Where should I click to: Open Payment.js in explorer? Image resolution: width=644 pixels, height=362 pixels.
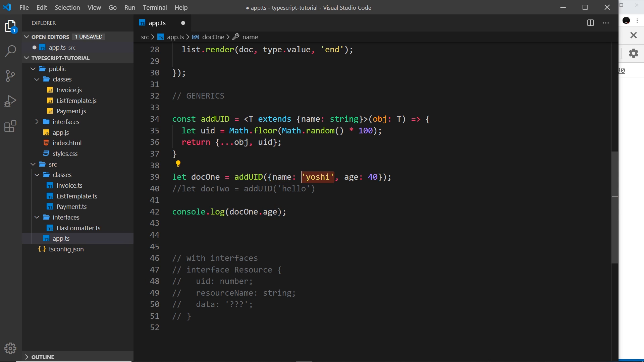[x=71, y=111]
